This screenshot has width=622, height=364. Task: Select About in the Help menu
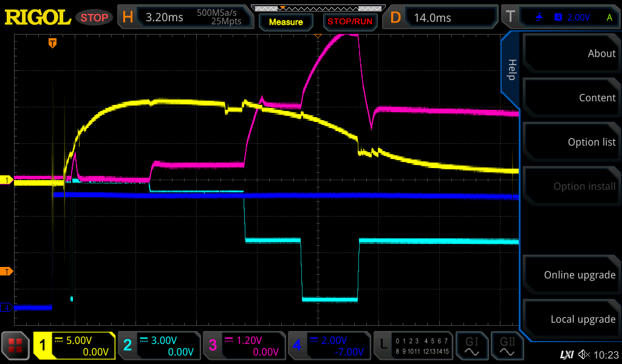click(x=571, y=53)
